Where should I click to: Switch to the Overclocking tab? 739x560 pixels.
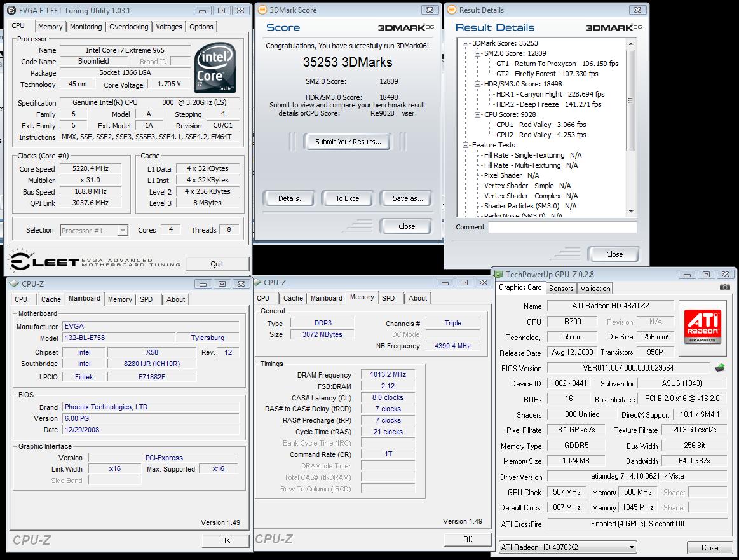tap(128, 27)
